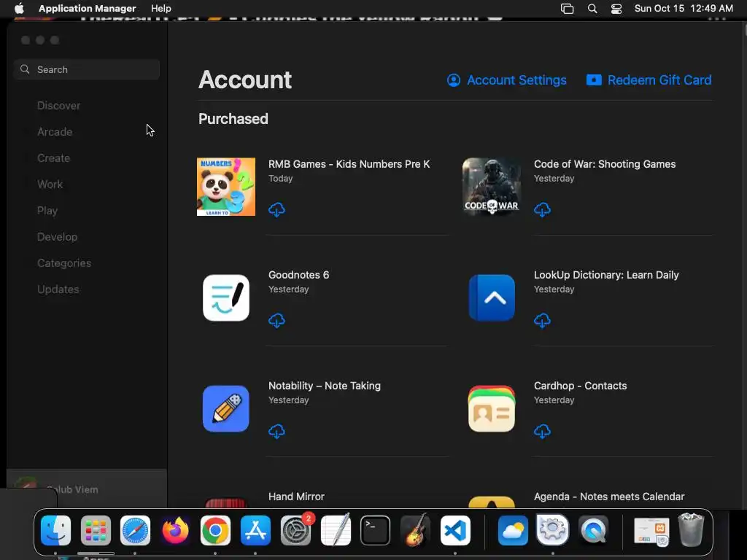Open the cloud weather app in dock
Screen dimensions: 747x560
[513, 530]
